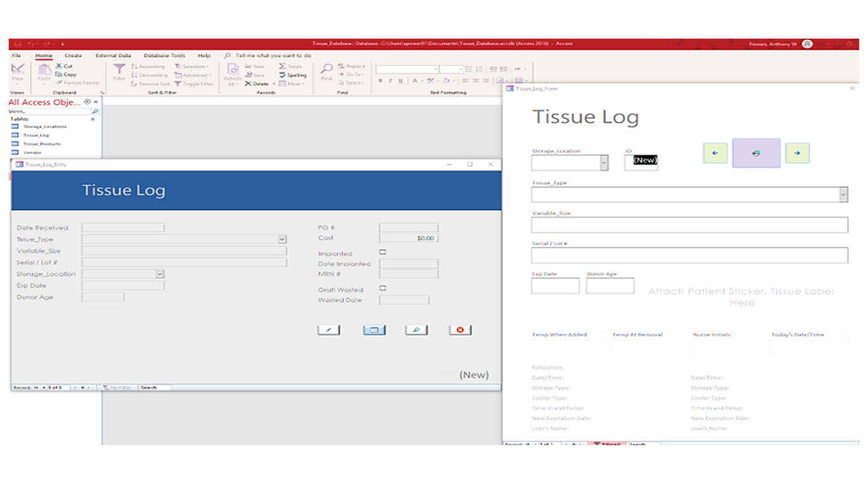The image size is (868, 488).
Task: Open the Tissue_Products table in navigation pane
Action: point(42,144)
